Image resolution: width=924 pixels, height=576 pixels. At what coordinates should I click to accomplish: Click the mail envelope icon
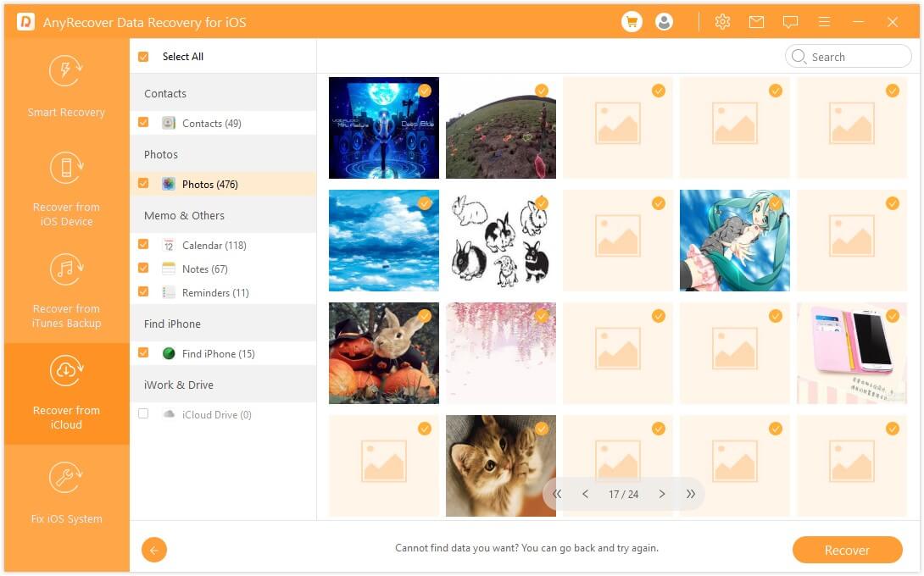[x=756, y=22]
